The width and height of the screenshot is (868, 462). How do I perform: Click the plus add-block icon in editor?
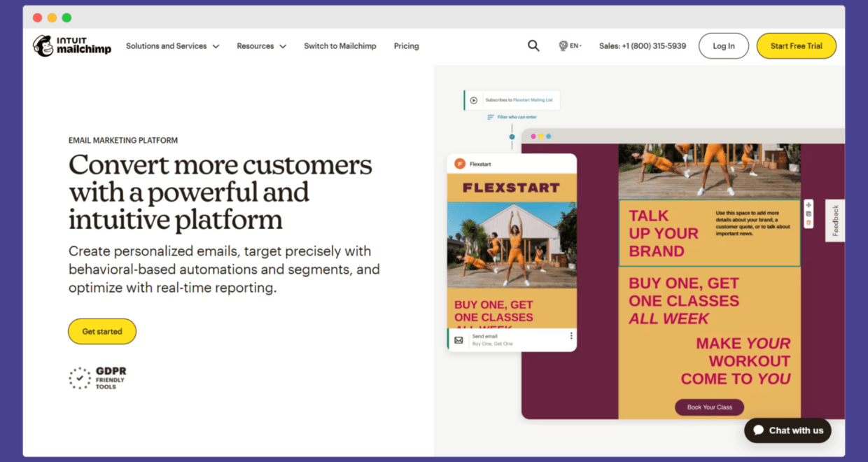pos(808,205)
